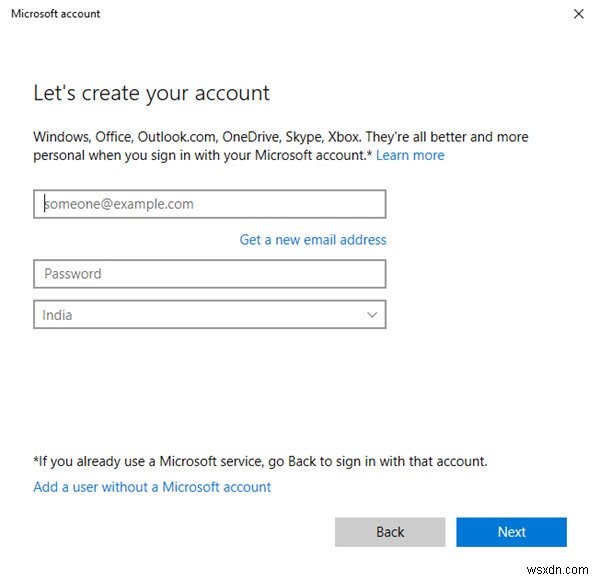Go to the previous step with Back
This screenshot has height=580, width=600.
390,532
